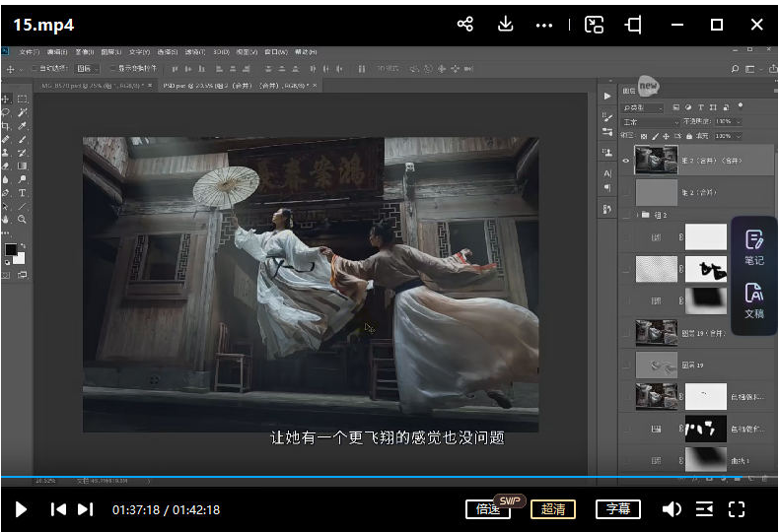Click the crop/rotate screen icon in title bar
This screenshot has height=532, width=779.
tap(633, 25)
